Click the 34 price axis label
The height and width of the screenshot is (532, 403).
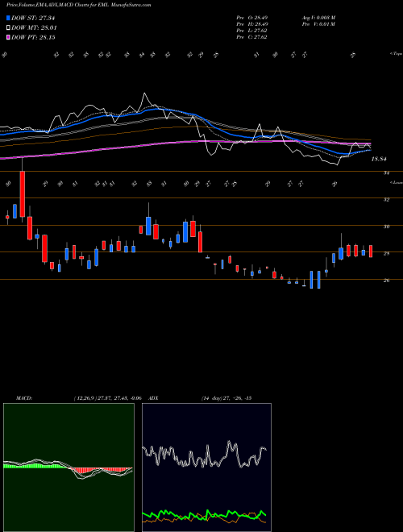click(386, 173)
